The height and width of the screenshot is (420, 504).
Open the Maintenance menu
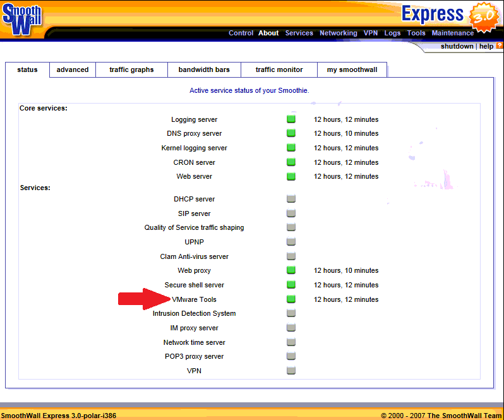tap(453, 33)
